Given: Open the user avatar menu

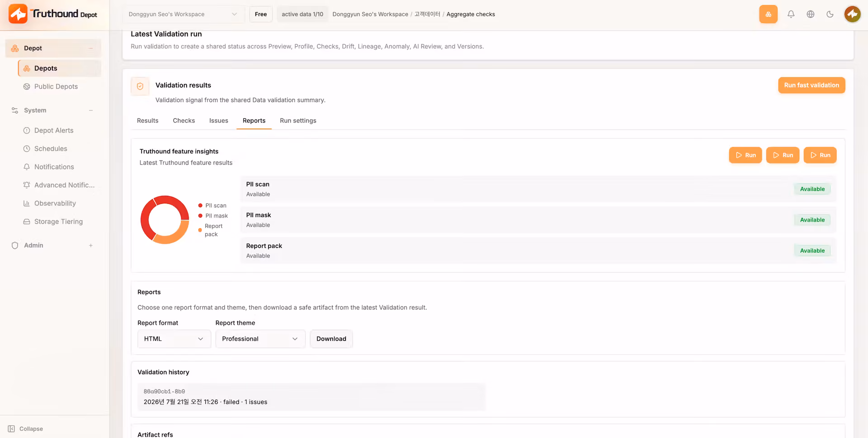Looking at the screenshot, I should pyautogui.click(x=852, y=14).
